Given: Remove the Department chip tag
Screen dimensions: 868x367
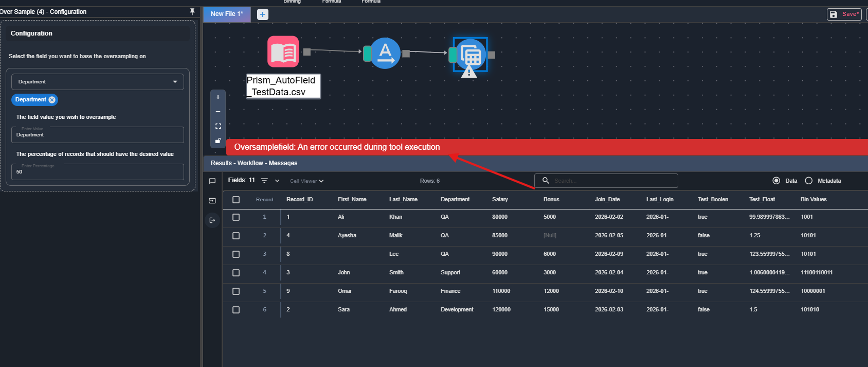Looking at the screenshot, I should click(x=52, y=100).
